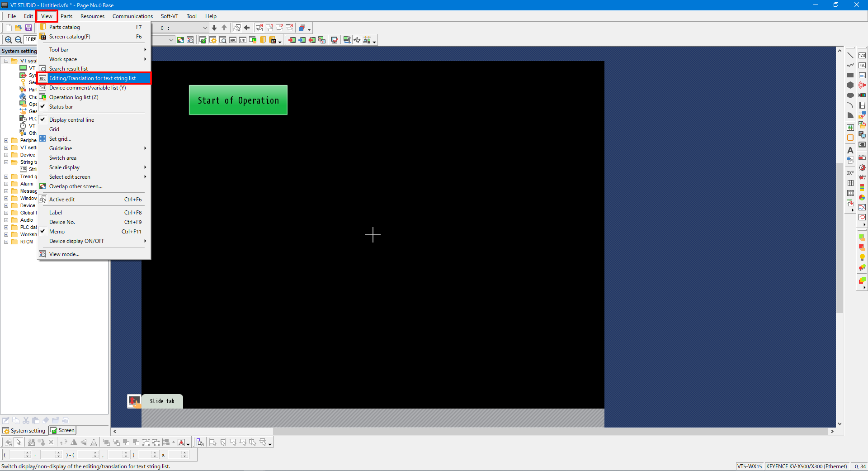Image resolution: width=868 pixels, height=471 pixels.
Task: Click the horizontal scrollbar track
Action: 542,432
